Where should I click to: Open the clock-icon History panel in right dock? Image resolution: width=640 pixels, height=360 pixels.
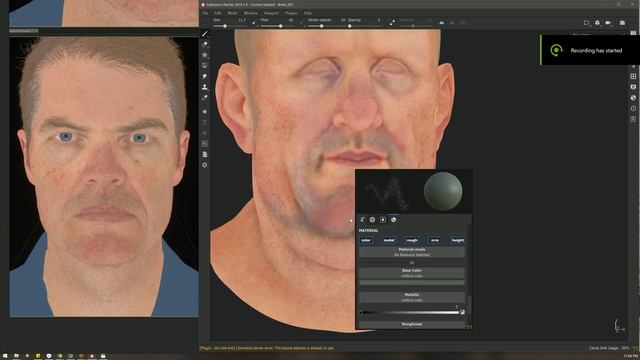tap(633, 108)
